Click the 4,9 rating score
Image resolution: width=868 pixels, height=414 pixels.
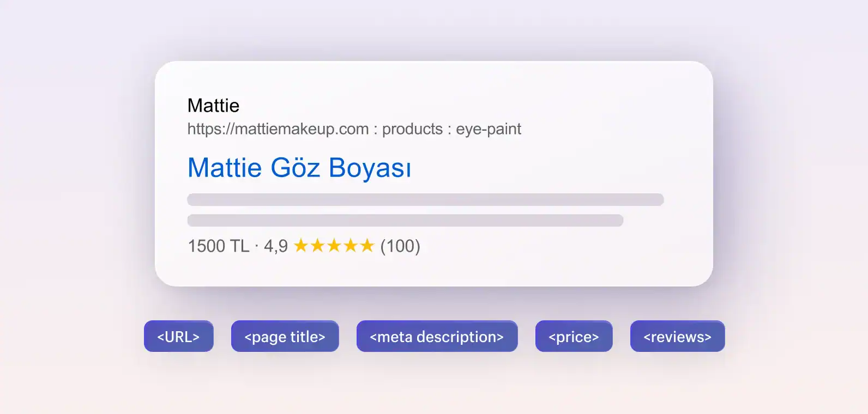(x=276, y=246)
